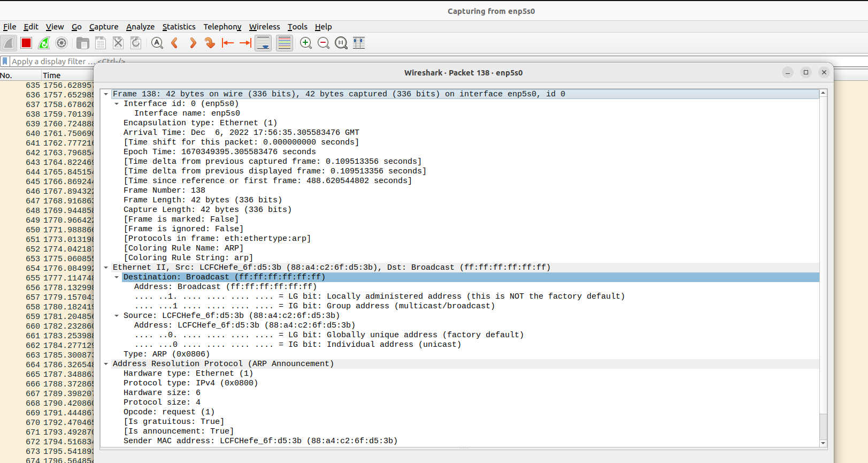868x463 pixels.
Task: Go forward in packet history arrow
Action: coord(193,43)
